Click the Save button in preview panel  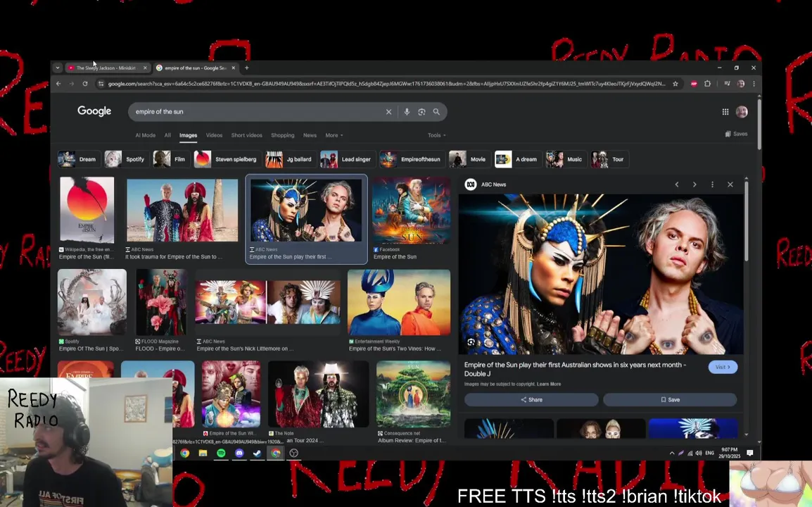point(670,400)
